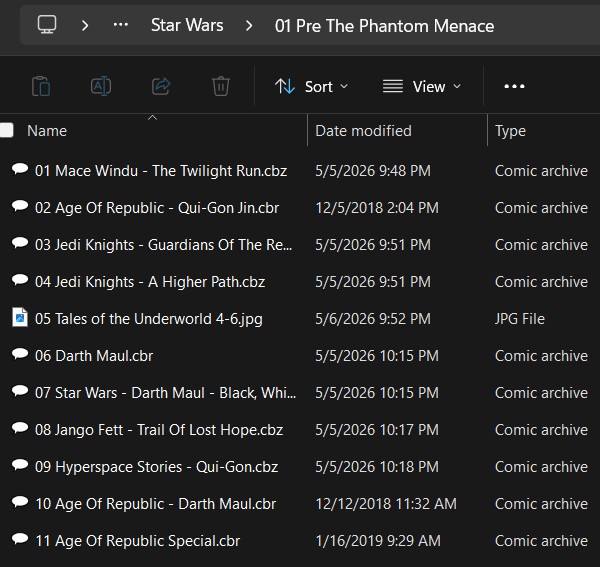Click the Delete trash can icon
The width and height of the screenshot is (600, 567).
click(221, 86)
